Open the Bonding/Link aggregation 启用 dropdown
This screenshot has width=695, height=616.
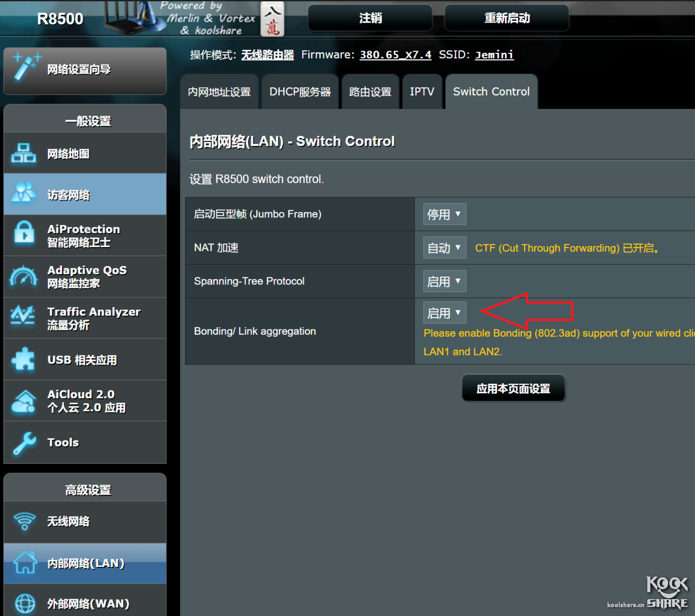pyautogui.click(x=444, y=313)
